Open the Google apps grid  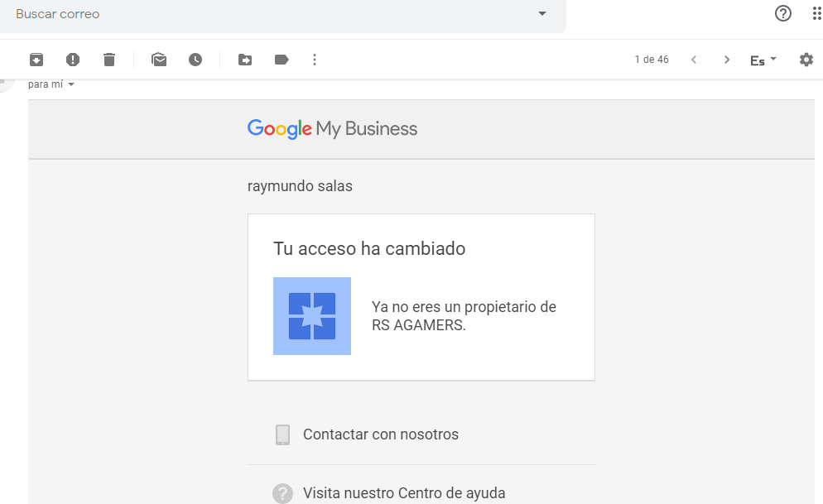[816, 13]
